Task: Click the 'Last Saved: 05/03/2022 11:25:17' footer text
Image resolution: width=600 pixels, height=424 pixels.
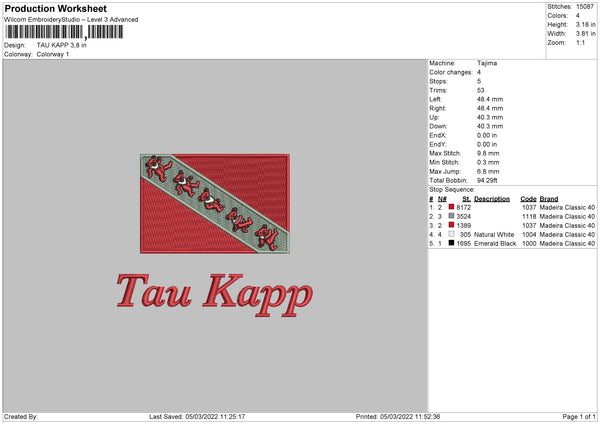Action: [197, 416]
